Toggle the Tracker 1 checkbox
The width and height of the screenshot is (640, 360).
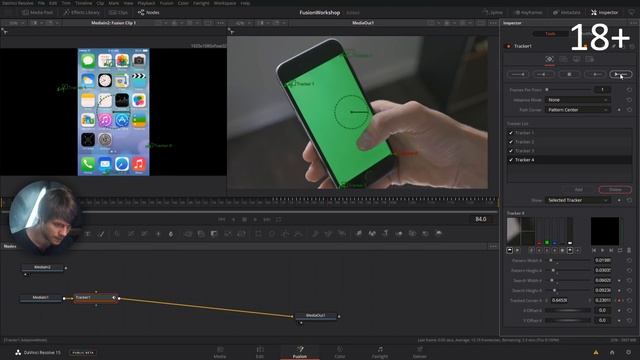click(x=511, y=133)
